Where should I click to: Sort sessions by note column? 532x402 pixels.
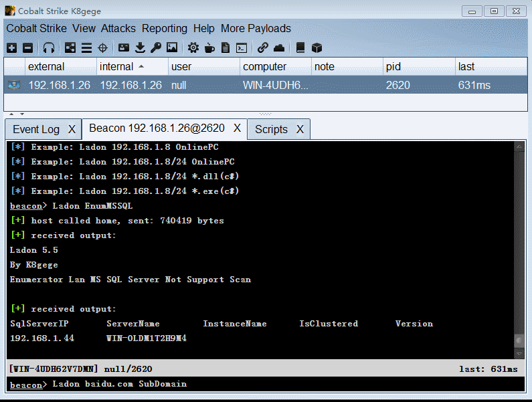click(347, 66)
